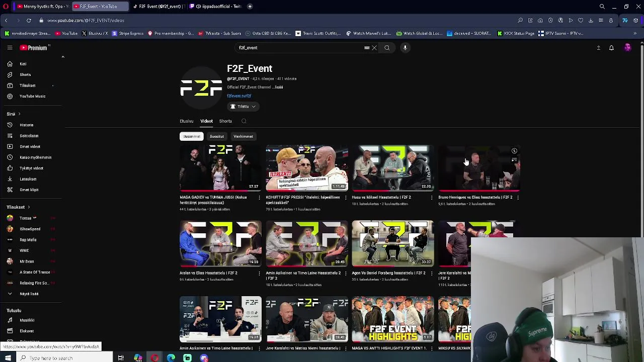Open browser search icon in title bar
The width and height of the screenshot is (644, 362).
(602, 7)
